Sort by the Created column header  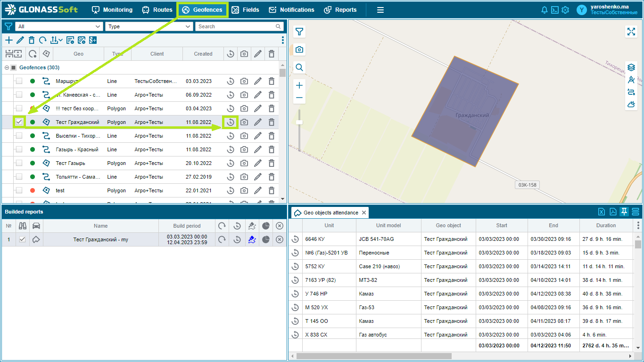(x=203, y=54)
